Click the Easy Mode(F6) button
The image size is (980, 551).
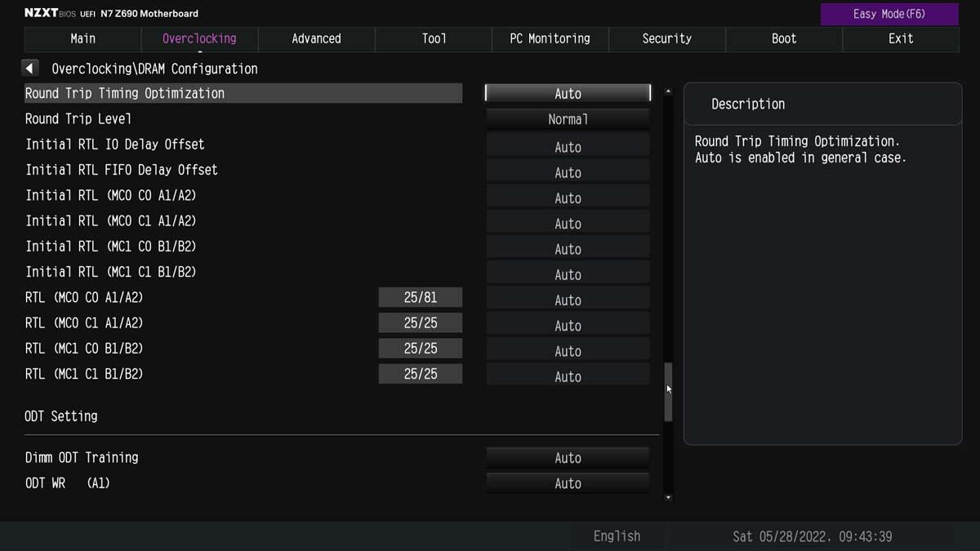tap(889, 14)
